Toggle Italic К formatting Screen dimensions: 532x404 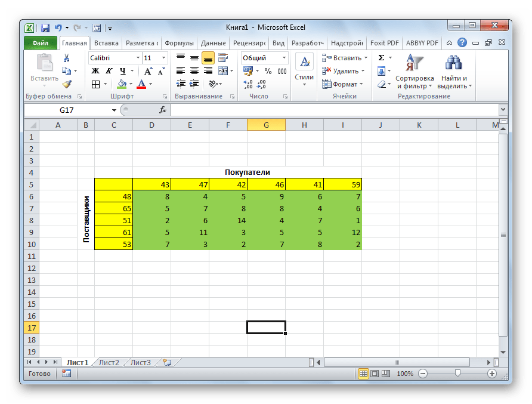click(x=109, y=71)
